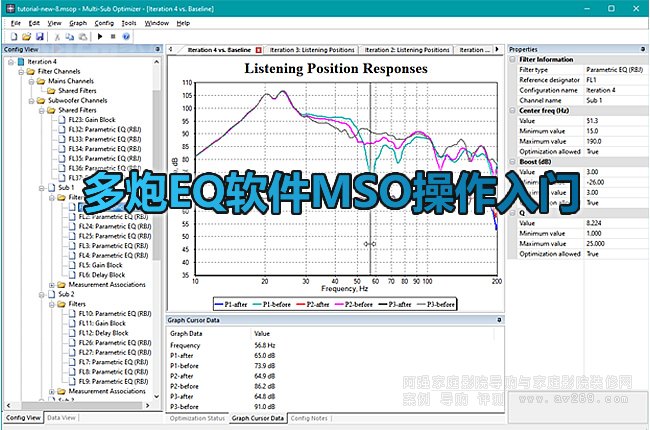Collapse the Subwoofer Channels node

click(x=31, y=101)
